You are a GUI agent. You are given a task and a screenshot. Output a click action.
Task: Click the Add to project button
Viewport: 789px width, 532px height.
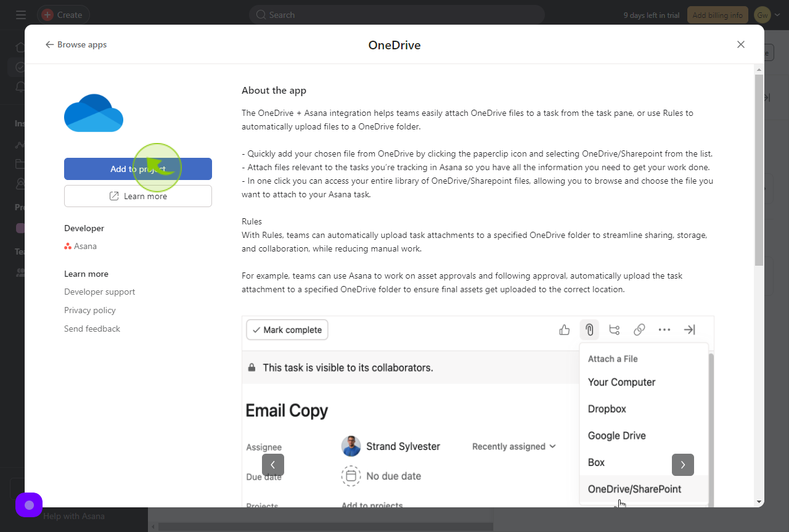coord(138,169)
